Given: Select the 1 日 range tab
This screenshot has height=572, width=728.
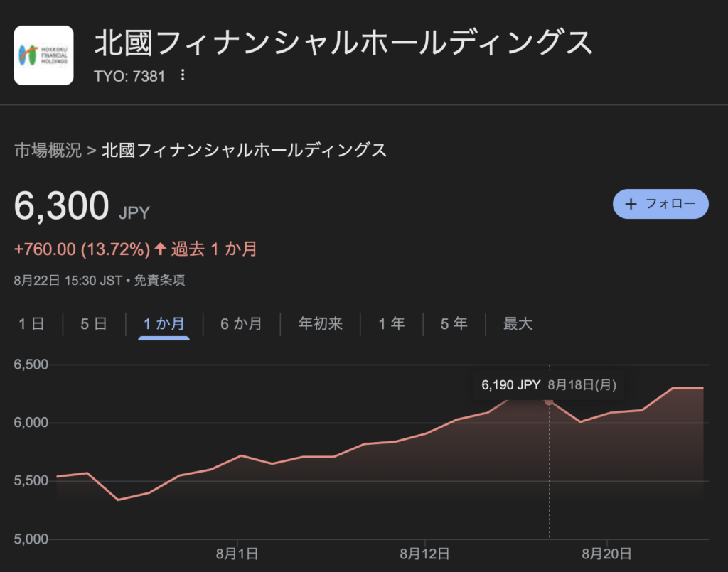Looking at the screenshot, I should pyautogui.click(x=31, y=324).
